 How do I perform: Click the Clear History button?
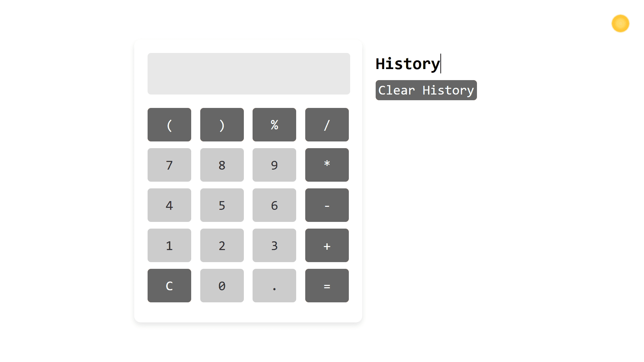(426, 90)
